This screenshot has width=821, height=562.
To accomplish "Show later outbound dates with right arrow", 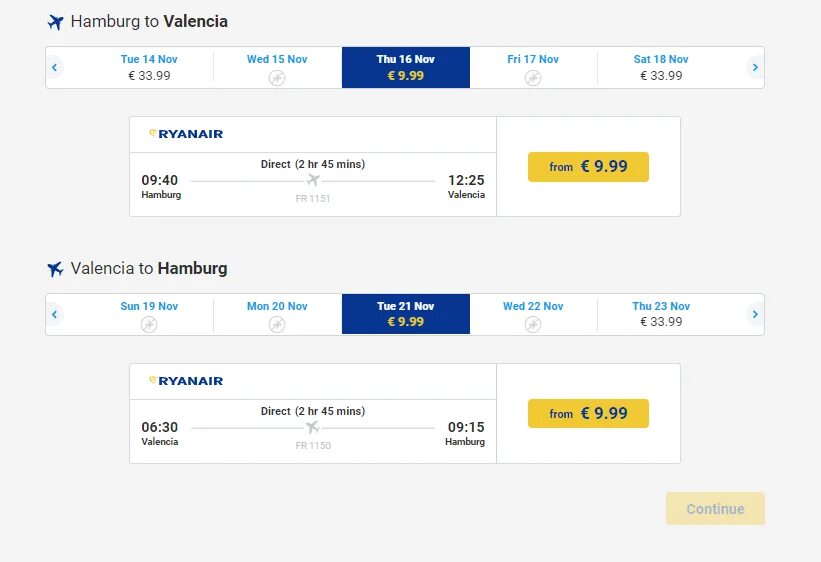I will pyautogui.click(x=755, y=68).
